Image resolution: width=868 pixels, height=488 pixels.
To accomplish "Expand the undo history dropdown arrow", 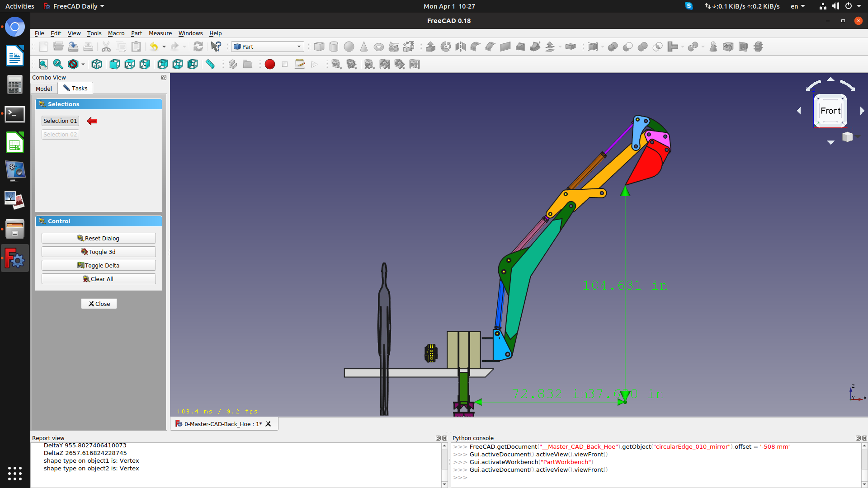I will click(164, 47).
